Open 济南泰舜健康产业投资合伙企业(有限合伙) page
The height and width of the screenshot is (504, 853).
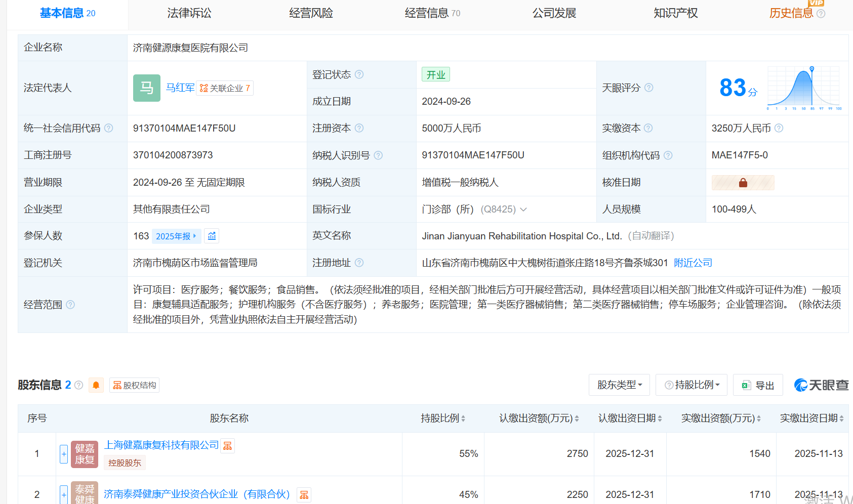pos(197,494)
